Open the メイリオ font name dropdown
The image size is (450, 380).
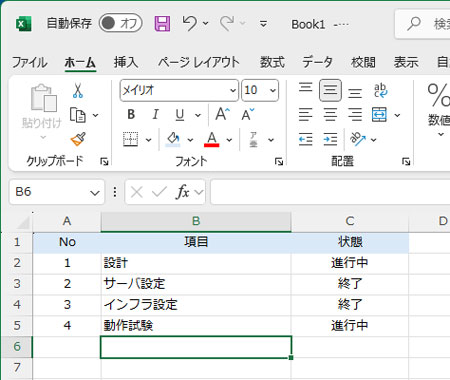233,90
